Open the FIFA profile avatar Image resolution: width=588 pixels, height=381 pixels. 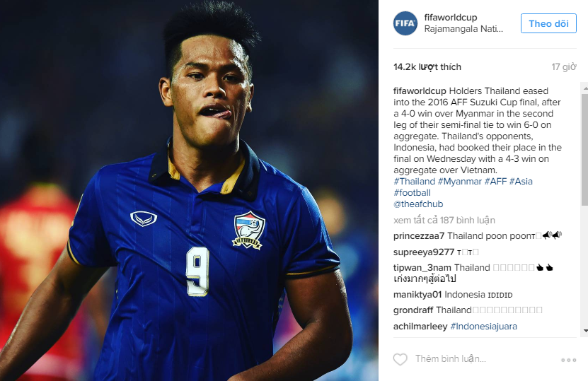point(405,23)
